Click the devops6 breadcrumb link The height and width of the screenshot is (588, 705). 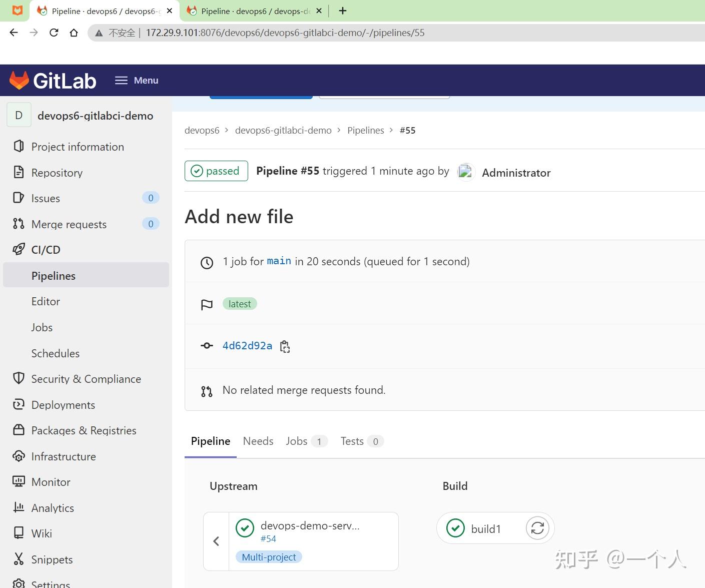coord(202,130)
